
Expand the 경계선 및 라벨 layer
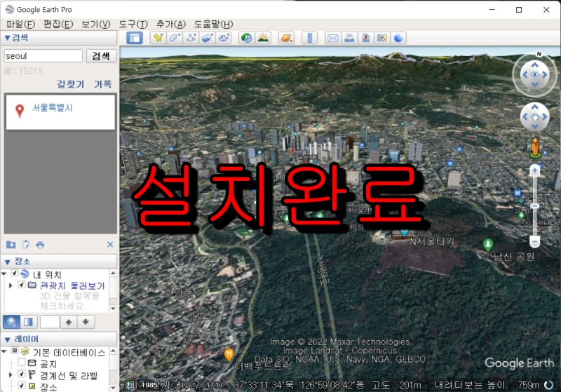[x=11, y=374]
